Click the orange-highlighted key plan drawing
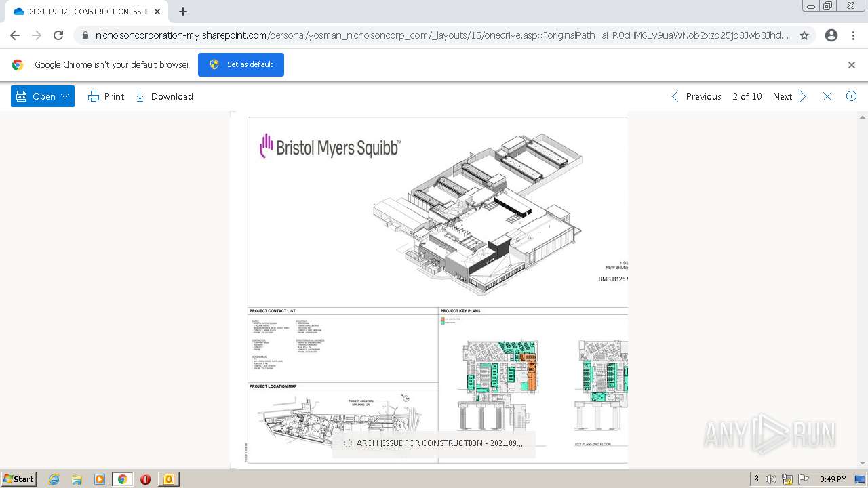Image resolution: width=868 pixels, height=488 pixels. coord(500,385)
